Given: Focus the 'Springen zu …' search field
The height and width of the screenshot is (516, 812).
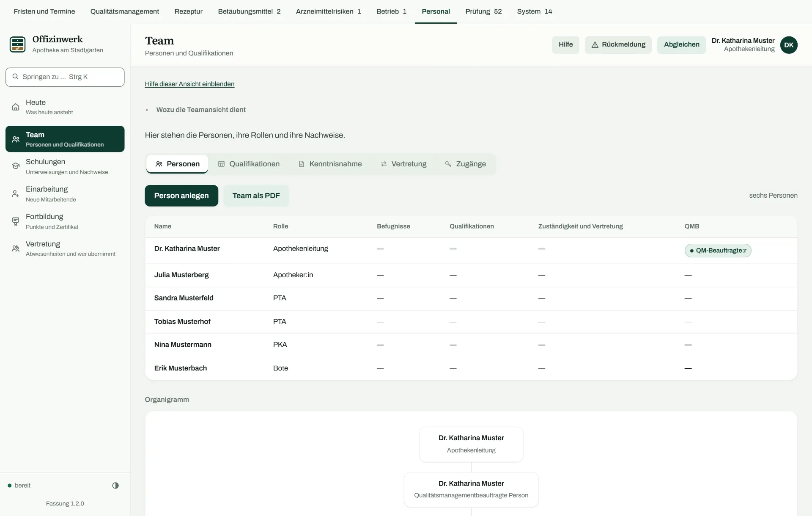Looking at the screenshot, I should click(x=65, y=77).
